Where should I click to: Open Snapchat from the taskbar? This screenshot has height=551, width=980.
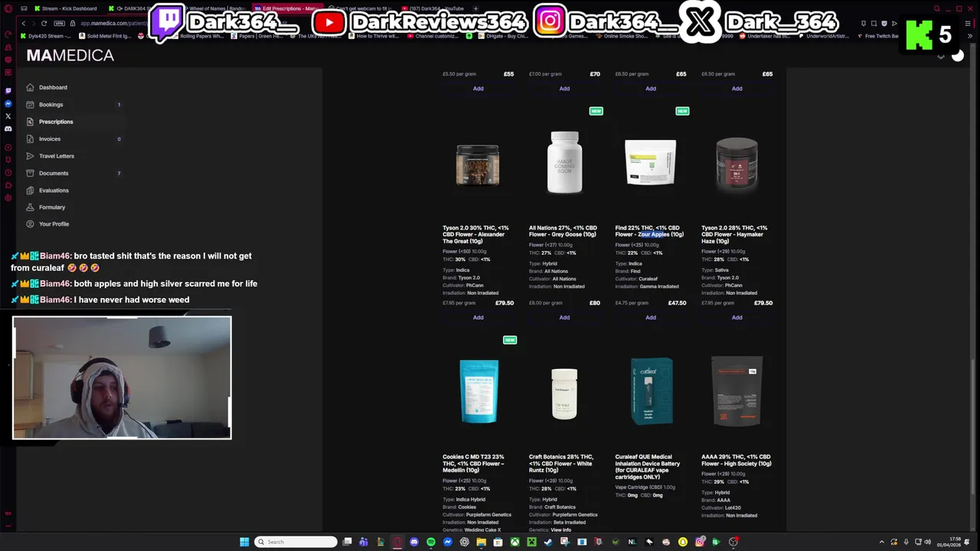(683, 542)
